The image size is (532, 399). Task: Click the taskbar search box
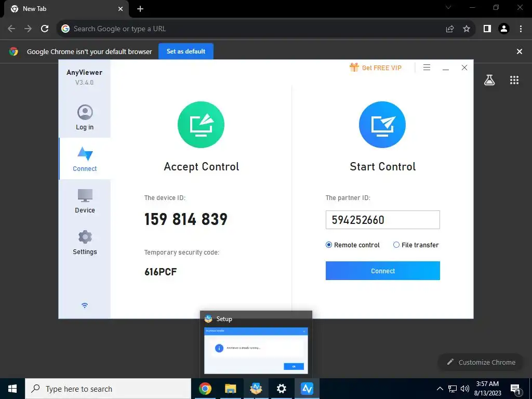coord(108,389)
